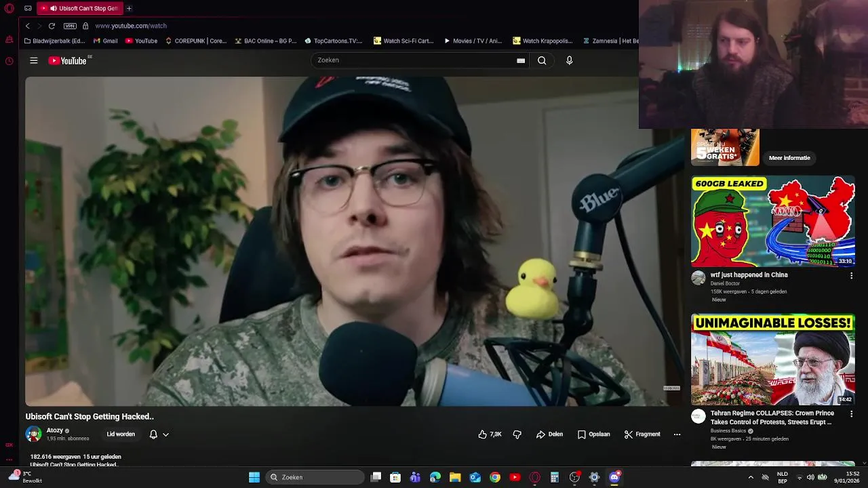The width and height of the screenshot is (868, 488).
Task: Click the address bar URL
Action: click(131, 26)
